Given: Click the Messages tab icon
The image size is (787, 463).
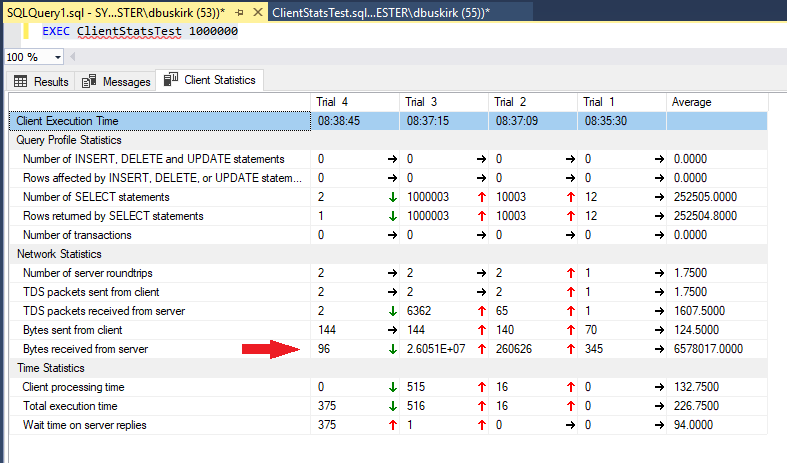Looking at the screenshot, I should point(89,82).
